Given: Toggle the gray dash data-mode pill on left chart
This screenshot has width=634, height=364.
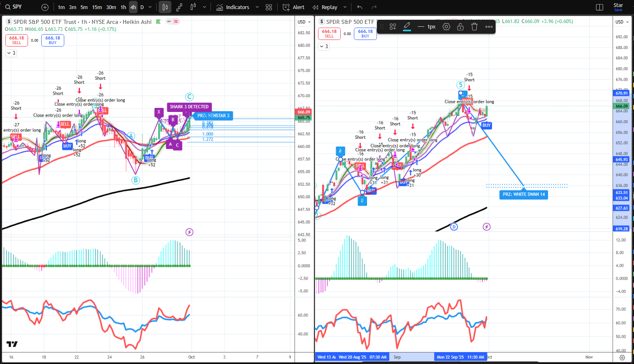Looking at the screenshot, I should point(169,21).
